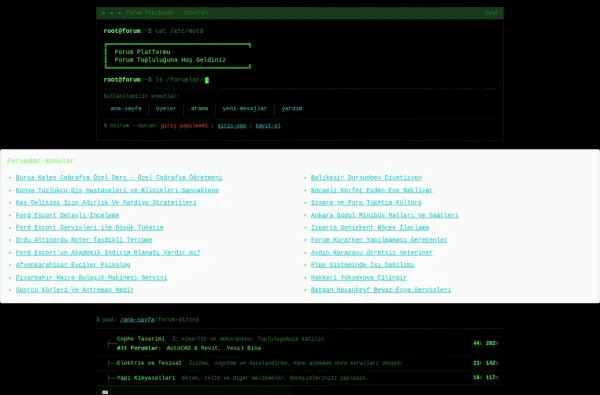Open the yeni-mesajlar command
This screenshot has width=600, height=395.
coord(245,108)
